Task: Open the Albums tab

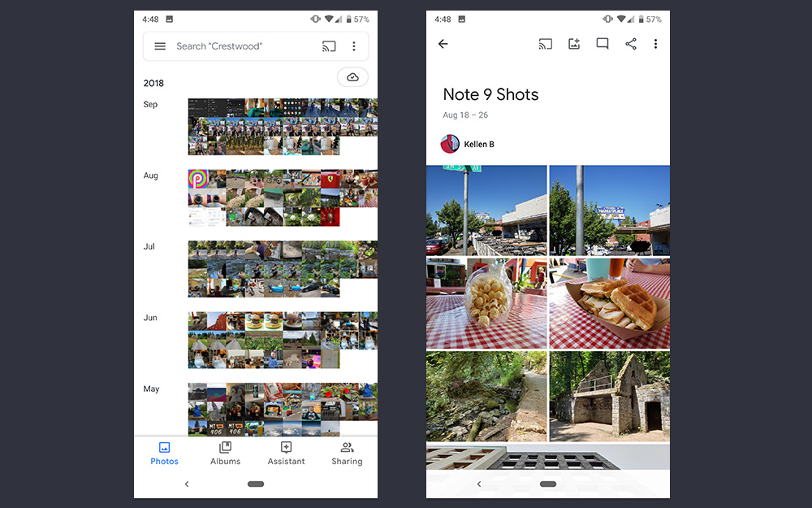Action: point(225,454)
